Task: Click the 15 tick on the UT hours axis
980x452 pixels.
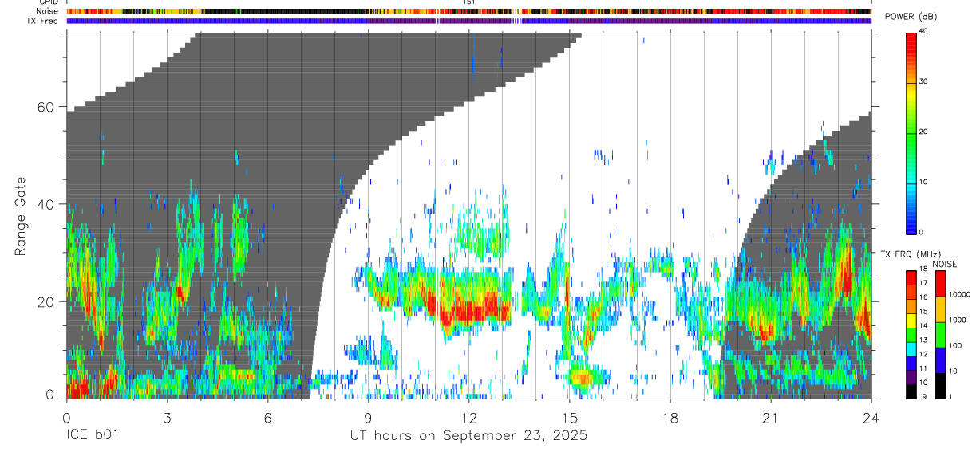Action: point(569,417)
